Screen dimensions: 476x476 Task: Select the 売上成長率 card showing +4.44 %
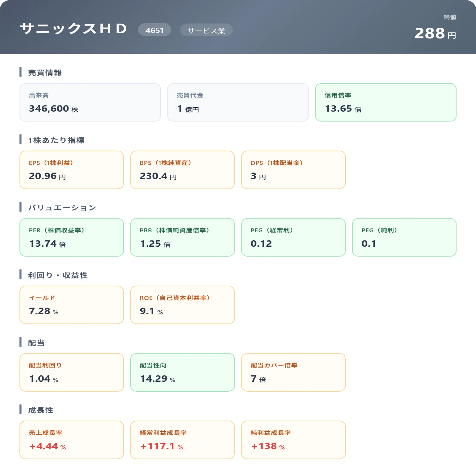click(72, 440)
